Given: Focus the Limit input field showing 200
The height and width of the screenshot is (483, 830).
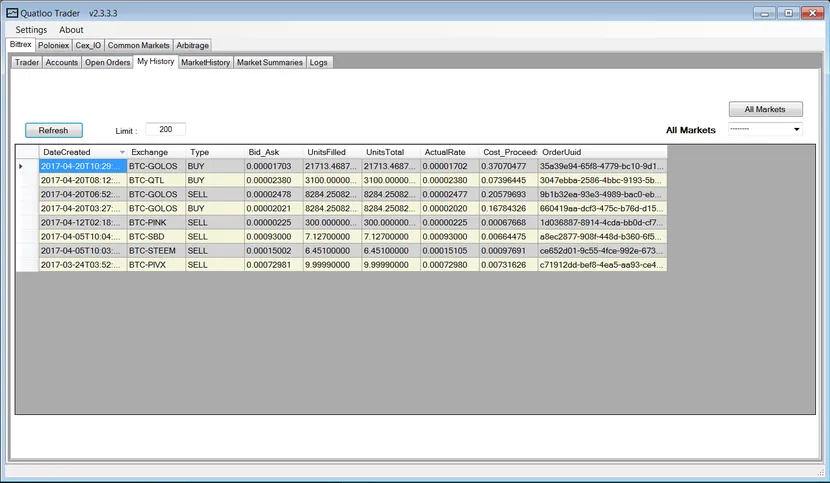Looking at the screenshot, I should pos(166,129).
